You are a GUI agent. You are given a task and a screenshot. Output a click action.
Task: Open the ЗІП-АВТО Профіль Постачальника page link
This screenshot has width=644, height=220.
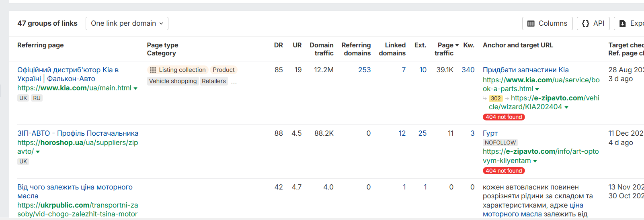click(78, 133)
